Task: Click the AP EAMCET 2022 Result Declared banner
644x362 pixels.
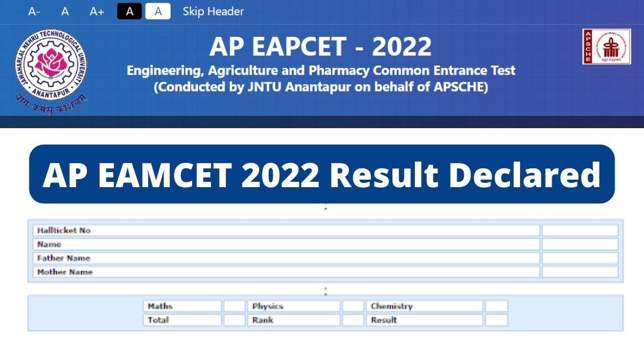Action: [321, 174]
